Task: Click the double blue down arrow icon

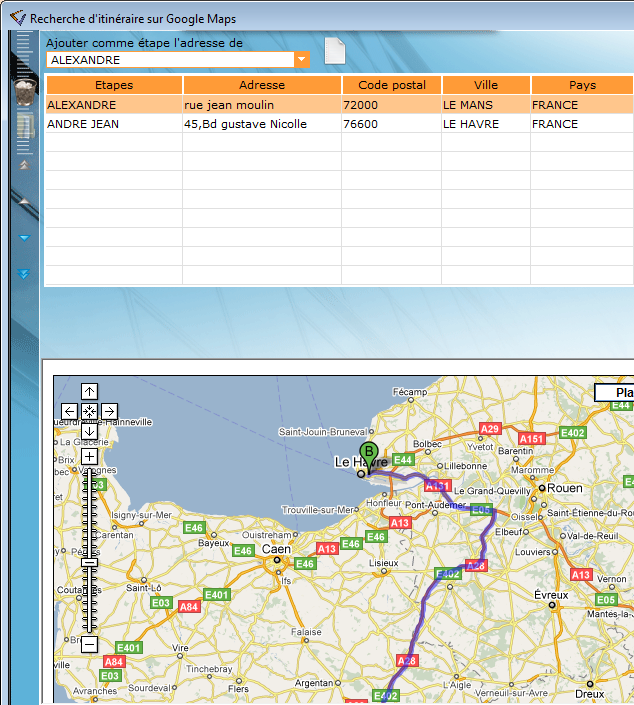Action: point(24,274)
